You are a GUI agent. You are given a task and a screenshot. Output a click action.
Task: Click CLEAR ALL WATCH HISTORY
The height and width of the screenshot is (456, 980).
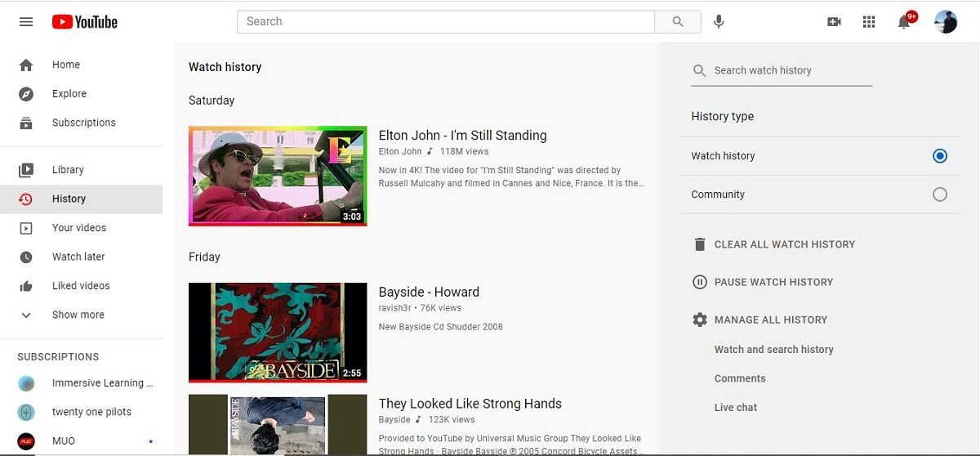pos(785,244)
